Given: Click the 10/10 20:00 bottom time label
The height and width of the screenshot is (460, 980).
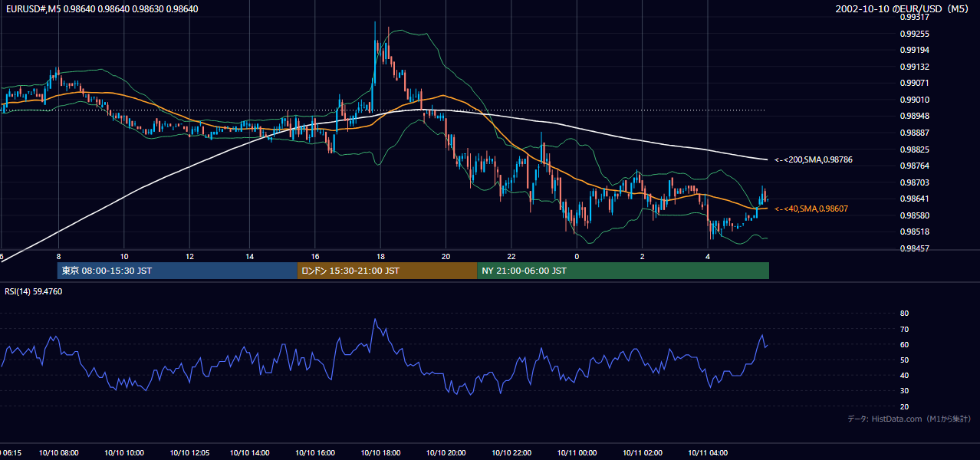Looking at the screenshot, I should 446,453.
